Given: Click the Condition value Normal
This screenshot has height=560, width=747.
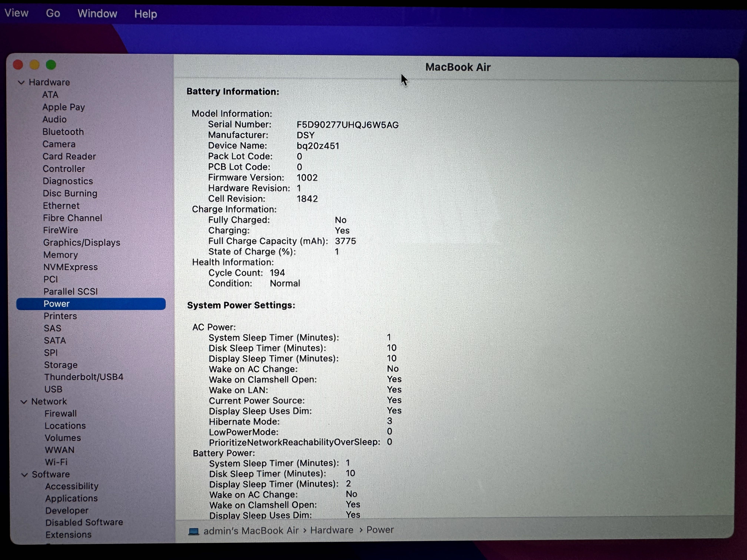Looking at the screenshot, I should [285, 284].
